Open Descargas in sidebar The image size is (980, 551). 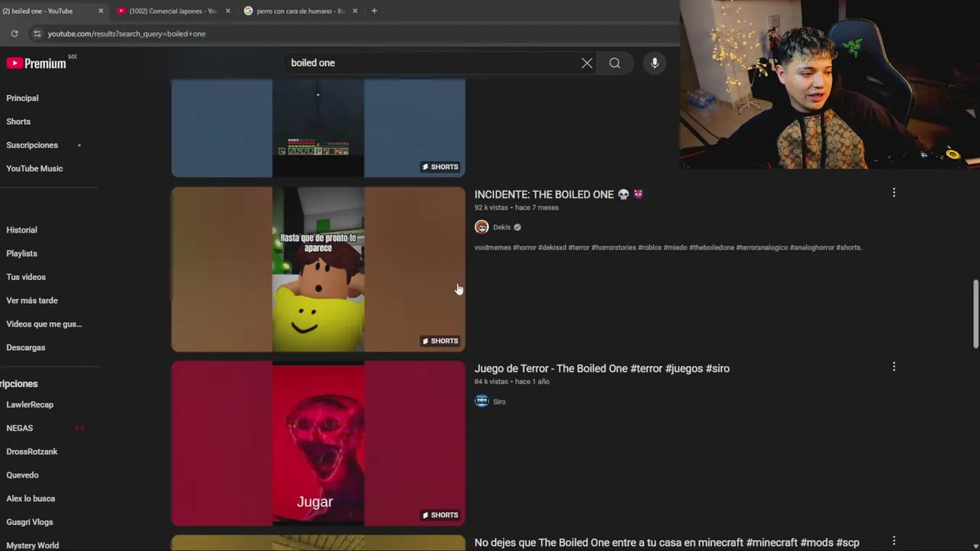coord(26,347)
